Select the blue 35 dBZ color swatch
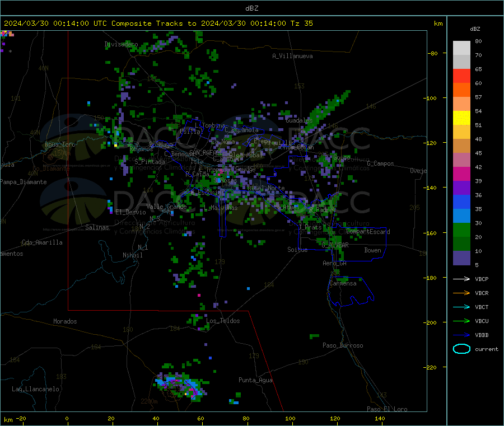Viewport: 504px width, 426px height. tap(461, 202)
